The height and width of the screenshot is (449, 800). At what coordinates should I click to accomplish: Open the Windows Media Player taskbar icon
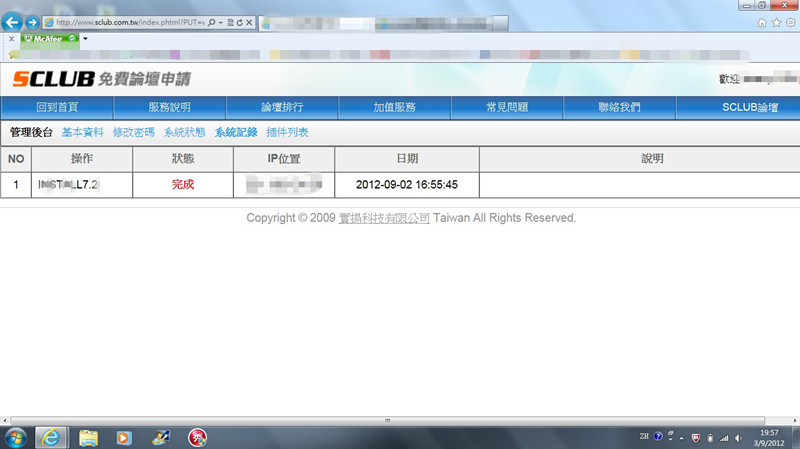(x=124, y=438)
